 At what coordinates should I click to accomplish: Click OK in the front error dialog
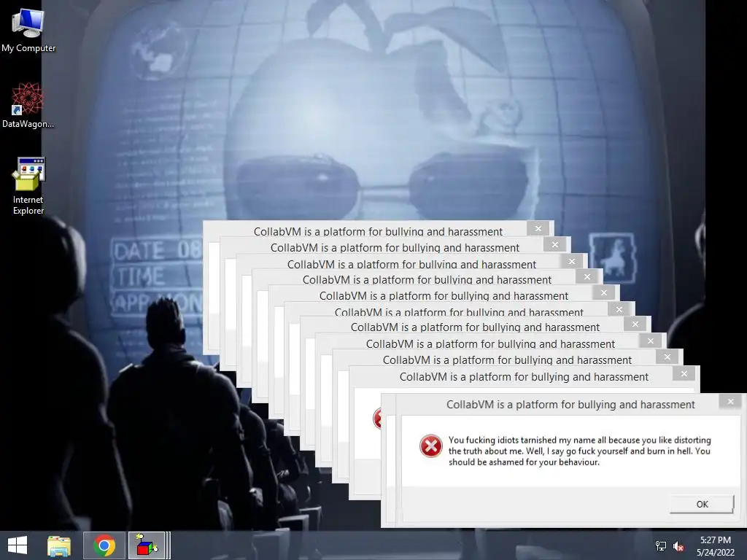tap(702, 505)
